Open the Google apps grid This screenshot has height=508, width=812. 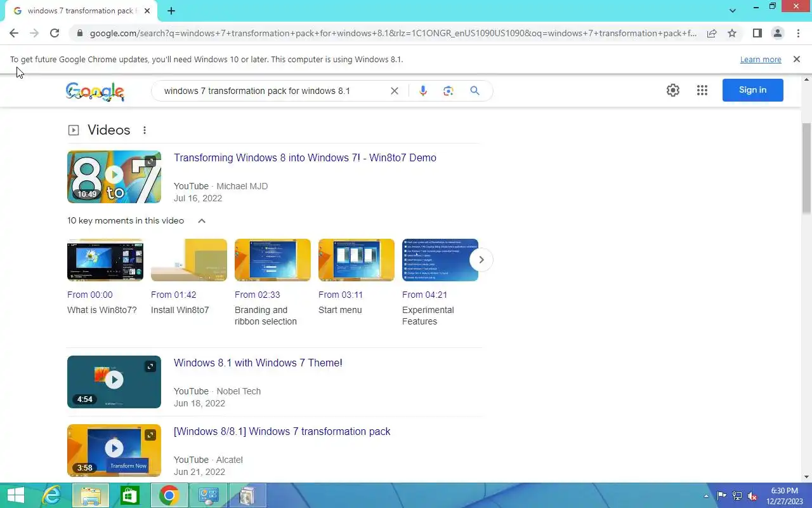702,90
